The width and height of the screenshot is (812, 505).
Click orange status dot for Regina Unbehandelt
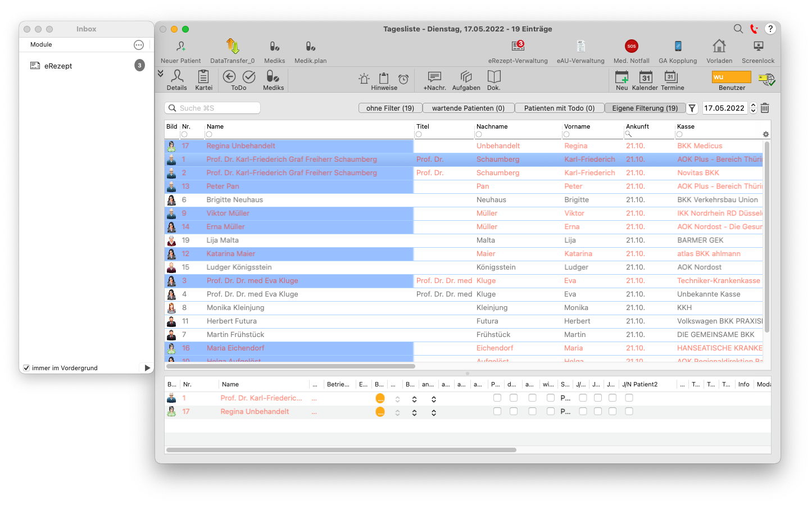click(380, 412)
